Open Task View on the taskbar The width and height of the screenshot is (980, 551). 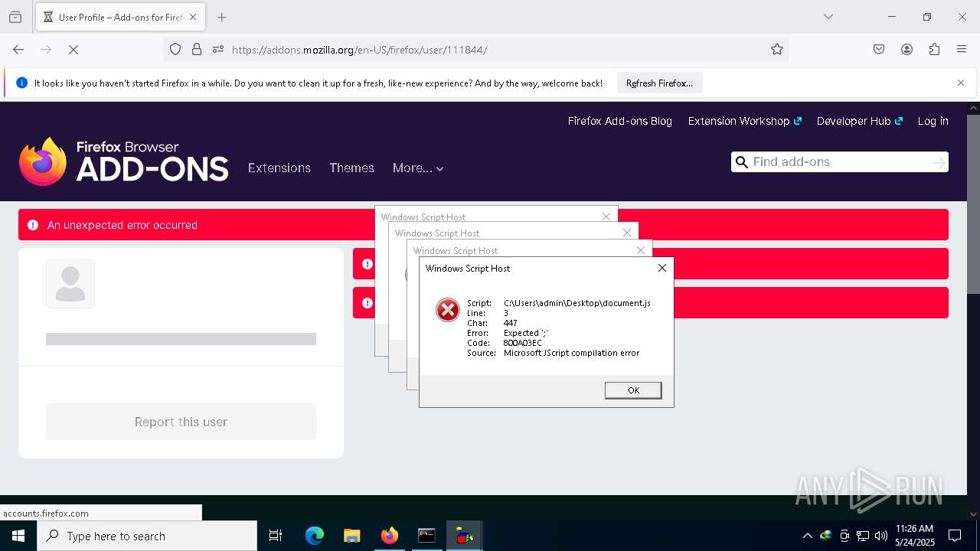(x=276, y=536)
